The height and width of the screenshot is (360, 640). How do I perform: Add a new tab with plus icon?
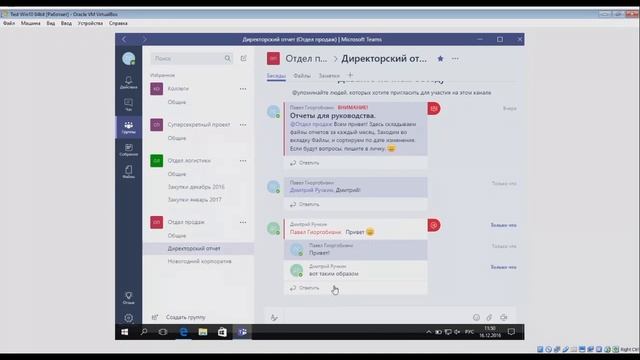[x=350, y=75]
